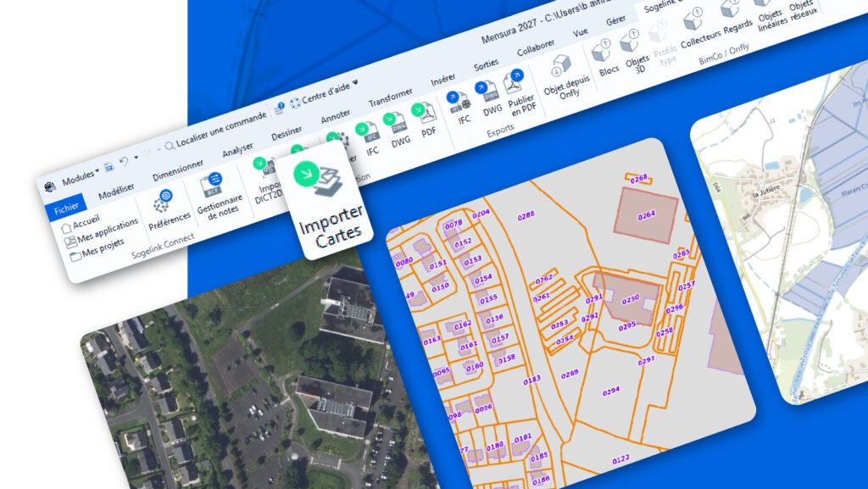This screenshot has width=868, height=489.
Task: Click the Mensura application logo icon
Action: pyautogui.click(x=50, y=187)
